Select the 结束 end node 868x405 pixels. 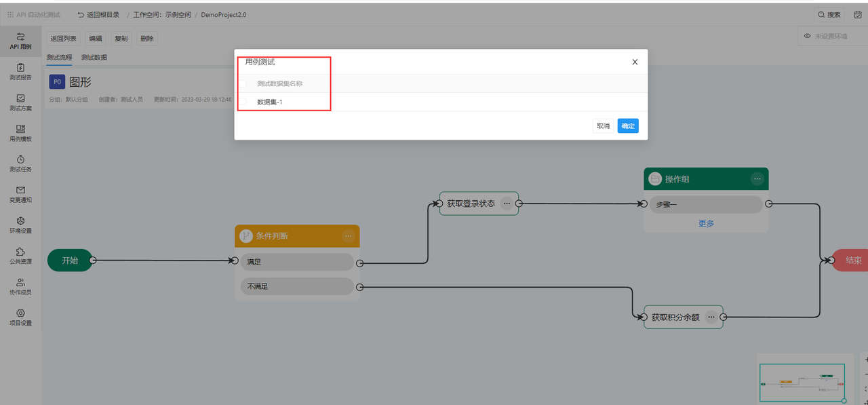click(x=850, y=260)
